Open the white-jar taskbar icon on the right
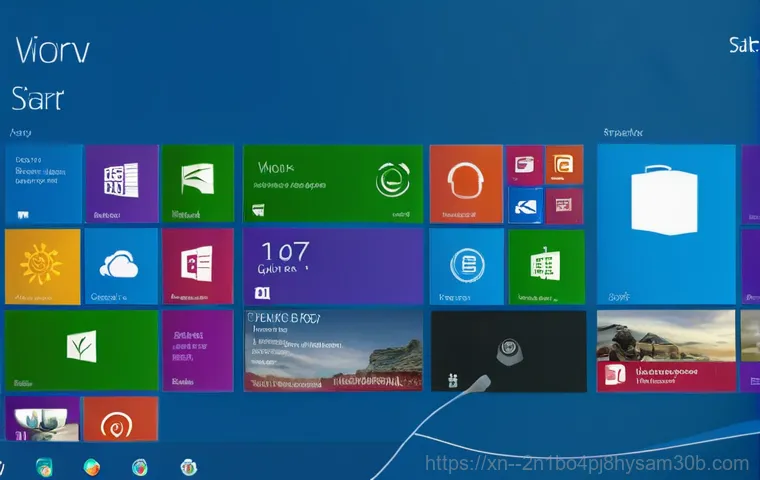 (x=189, y=467)
